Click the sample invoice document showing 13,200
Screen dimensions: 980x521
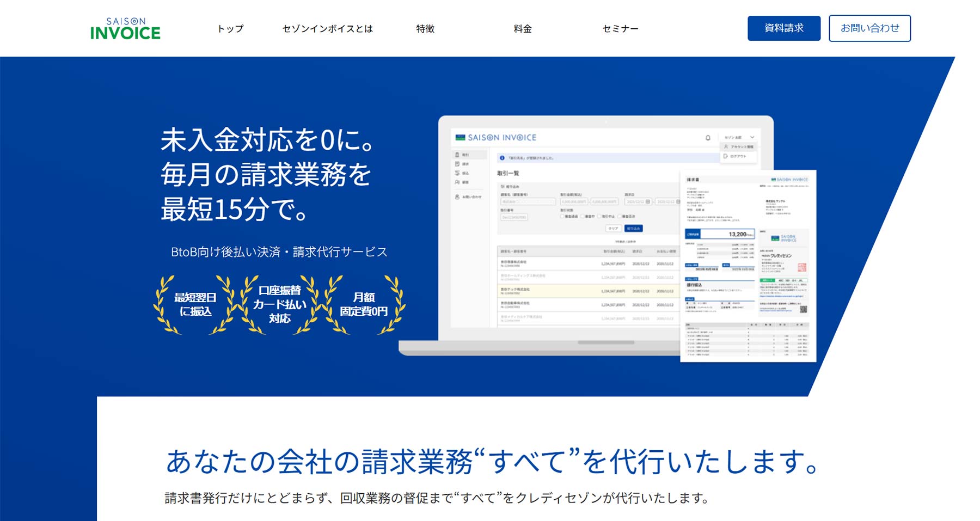click(748, 266)
